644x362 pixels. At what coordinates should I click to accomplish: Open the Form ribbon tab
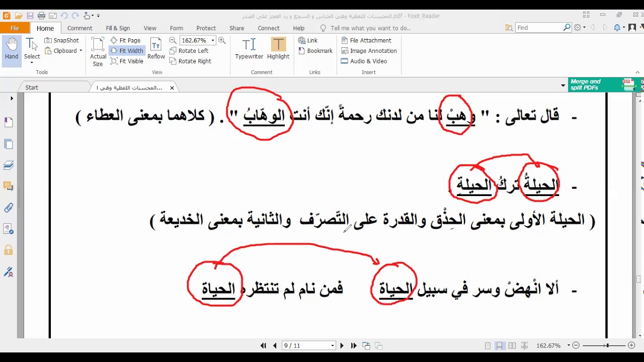point(177,28)
